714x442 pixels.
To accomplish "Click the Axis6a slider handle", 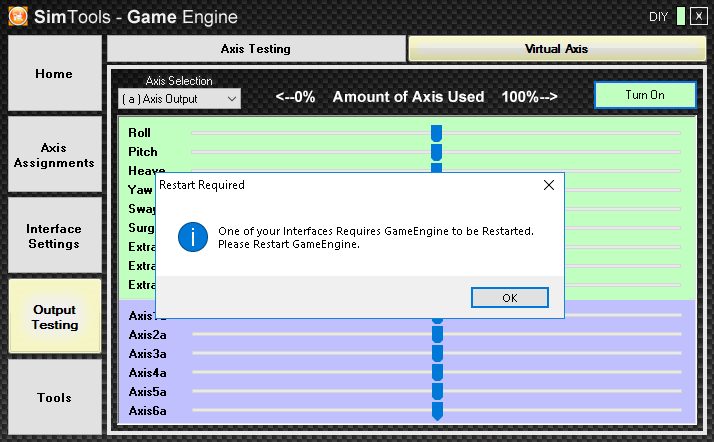I will (437, 411).
